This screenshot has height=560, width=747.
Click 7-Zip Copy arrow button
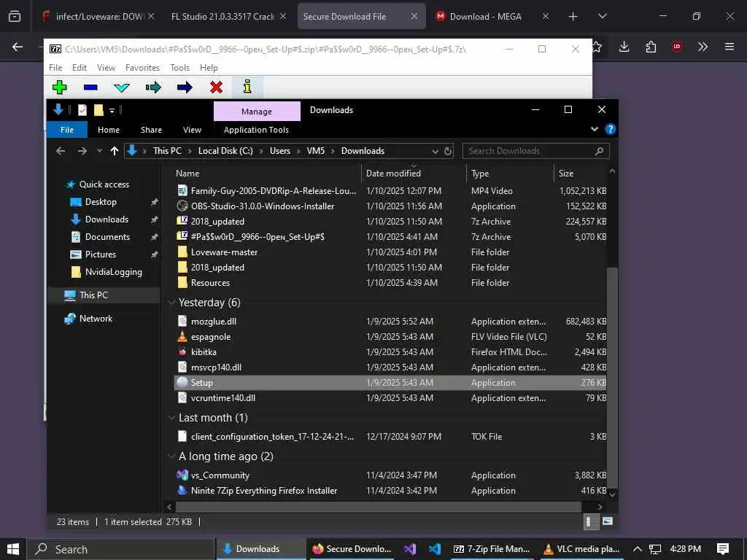click(x=153, y=87)
